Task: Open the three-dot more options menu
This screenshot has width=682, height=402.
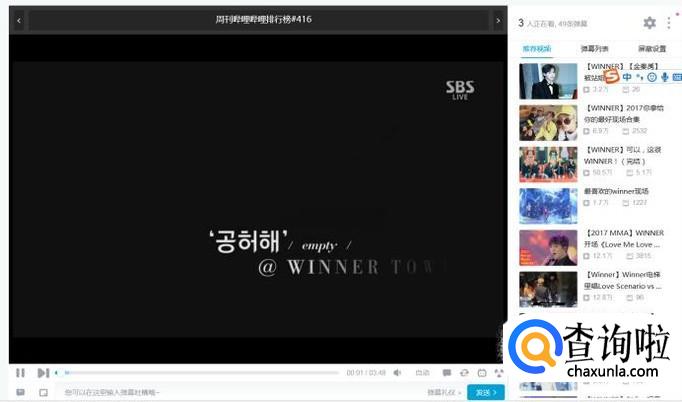Action: 669,23
